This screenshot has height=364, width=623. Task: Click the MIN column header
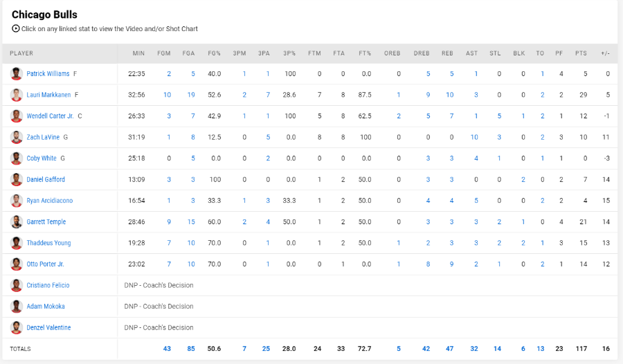[x=138, y=53]
